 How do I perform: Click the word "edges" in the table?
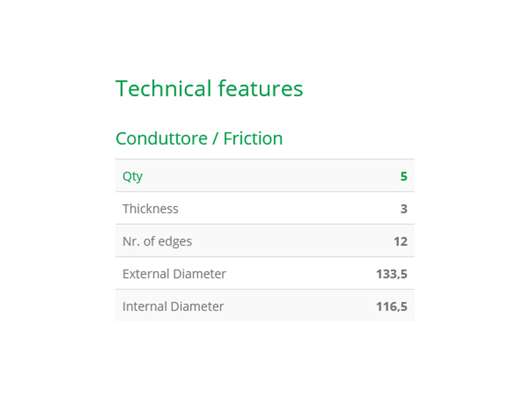coord(176,242)
